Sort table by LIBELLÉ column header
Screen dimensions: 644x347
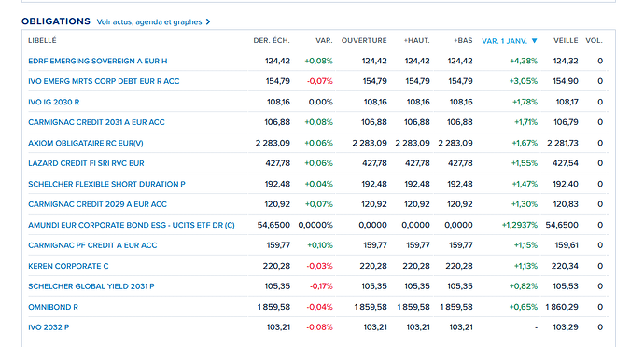point(42,40)
